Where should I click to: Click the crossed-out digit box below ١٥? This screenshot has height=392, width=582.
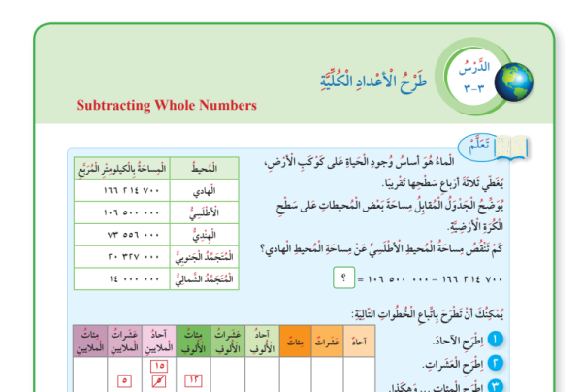click(x=159, y=381)
